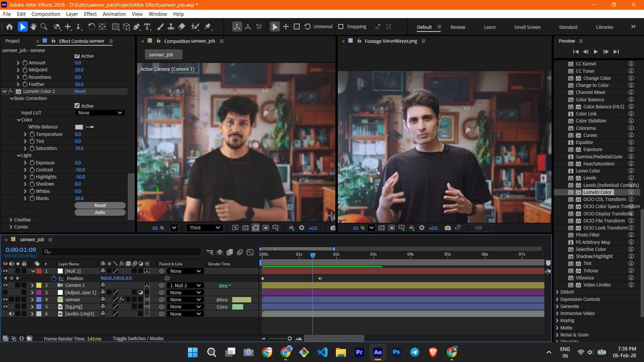Go to the Home screen icon
This screenshot has height=362, width=644.
pyautogui.click(x=9, y=26)
